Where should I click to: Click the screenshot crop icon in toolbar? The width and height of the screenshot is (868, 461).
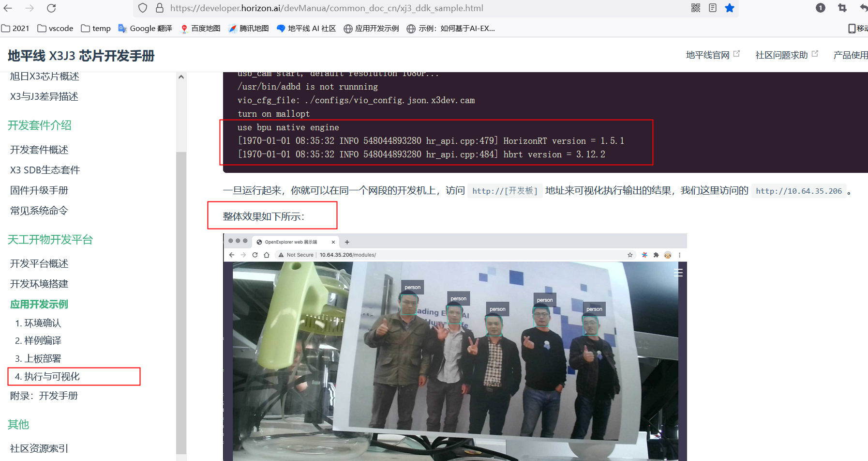pyautogui.click(x=842, y=8)
